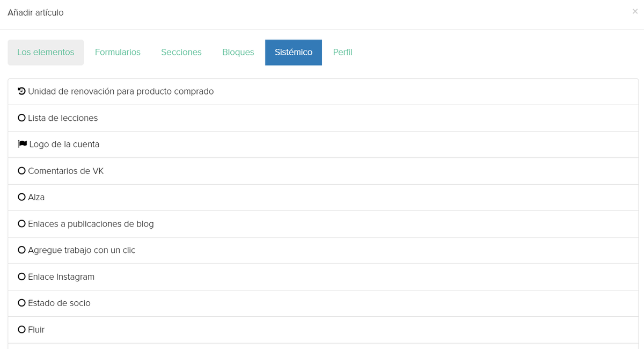Click the circle icon beside Fluir
This screenshot has height=349, width=644.
21,329
